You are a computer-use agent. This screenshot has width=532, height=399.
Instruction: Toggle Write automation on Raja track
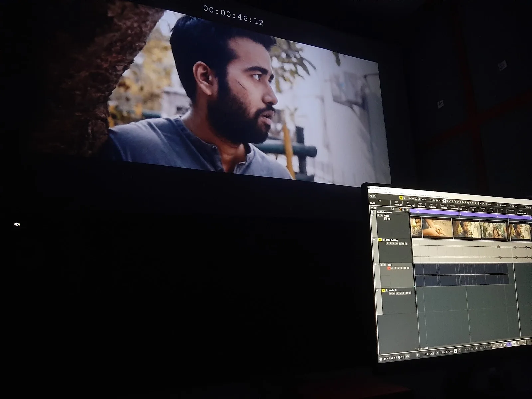point(405,268)
